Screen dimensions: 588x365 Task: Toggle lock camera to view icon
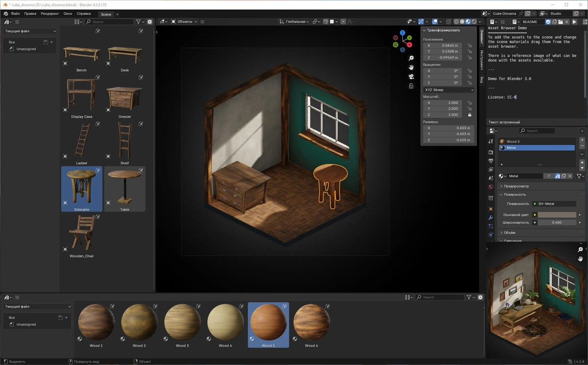(x=411, y=86)
